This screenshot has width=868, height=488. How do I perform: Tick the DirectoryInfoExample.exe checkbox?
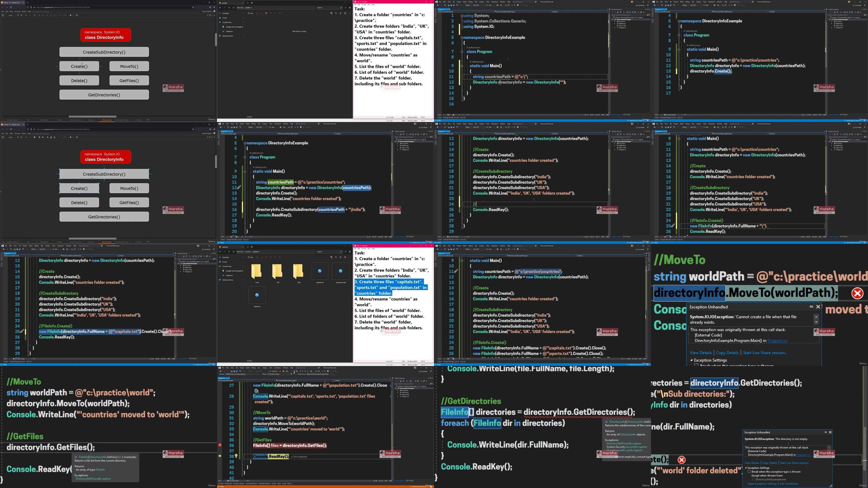coord(753,479)
